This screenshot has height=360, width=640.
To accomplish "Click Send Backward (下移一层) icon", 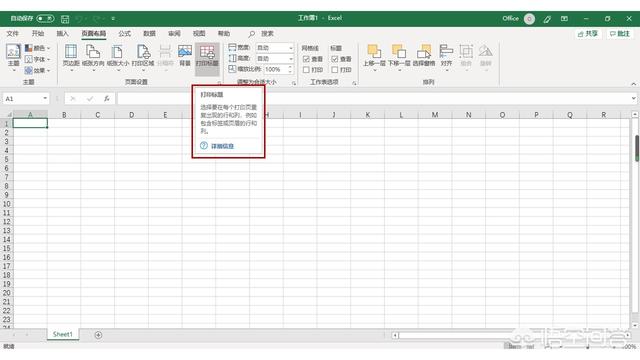I will (x=399, y=51).
